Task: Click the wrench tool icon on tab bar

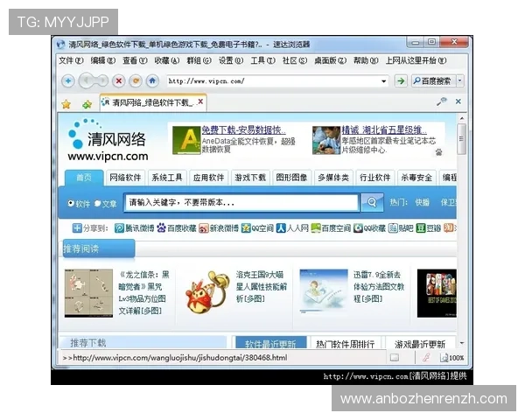Action: [442, 101]
